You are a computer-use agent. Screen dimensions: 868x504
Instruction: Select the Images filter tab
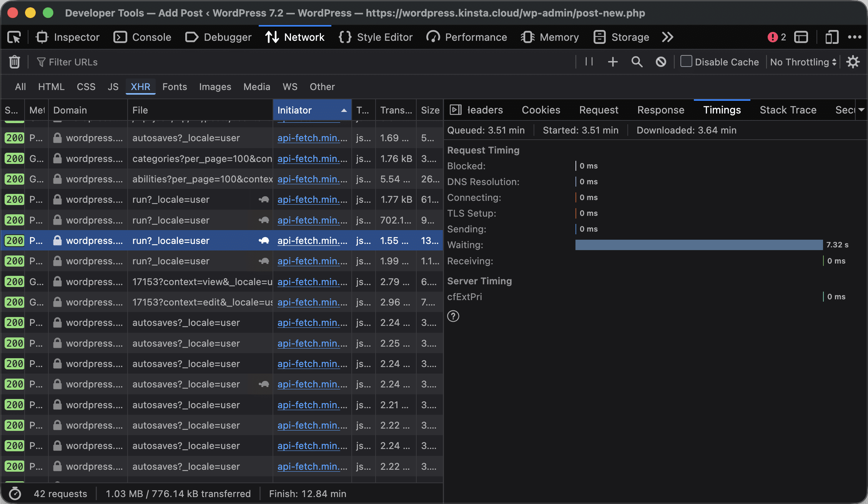215,87
